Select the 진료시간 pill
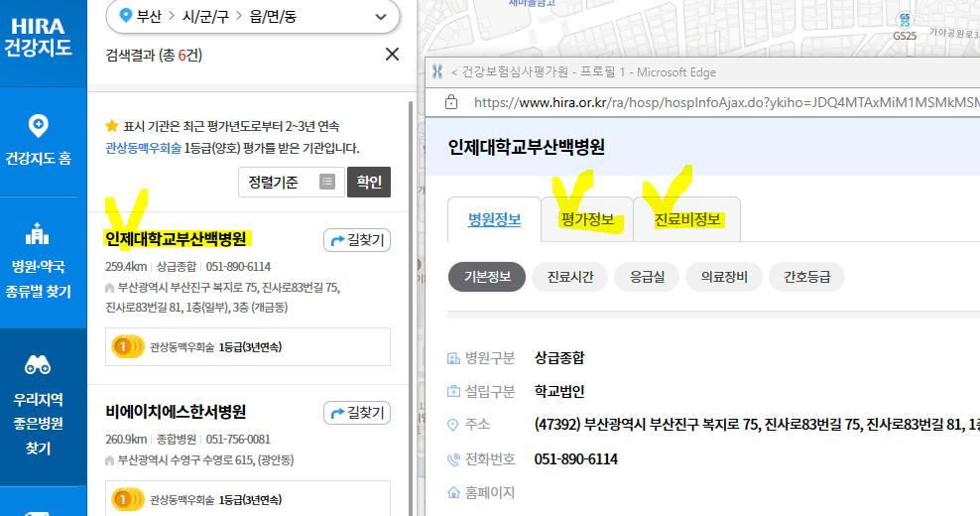 [x=570, y=277]
